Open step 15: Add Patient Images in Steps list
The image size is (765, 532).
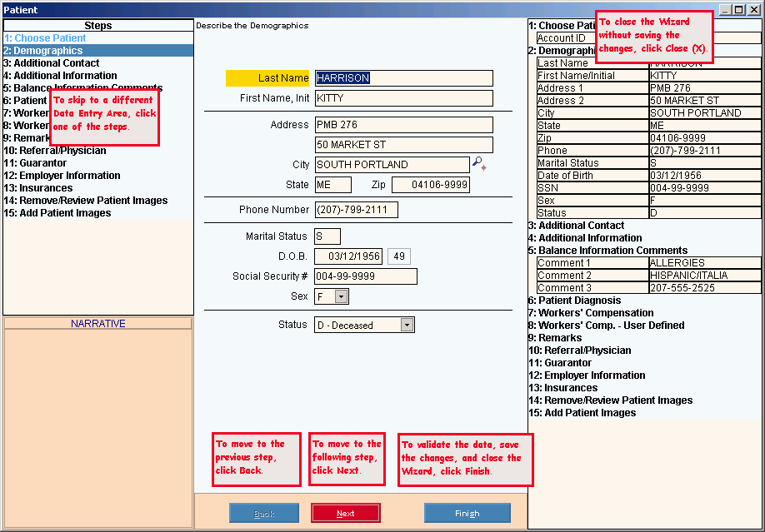click(98, 213)
